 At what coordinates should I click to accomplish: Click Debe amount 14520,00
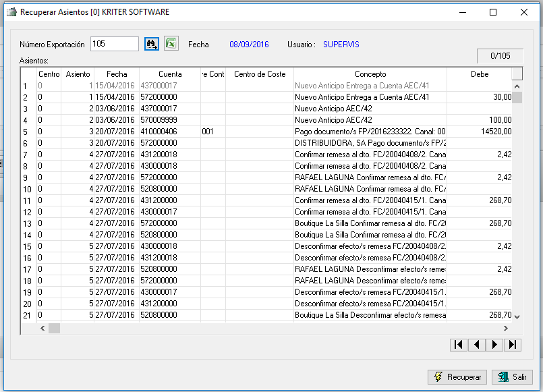(x=480, y=132)
